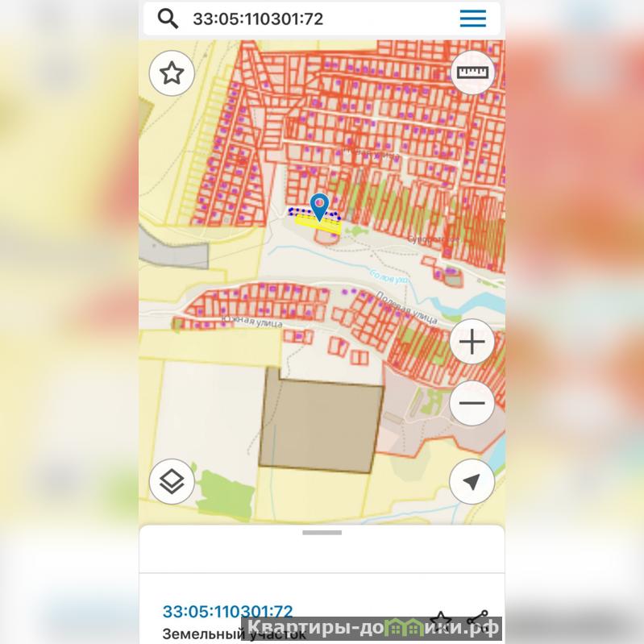This screenshot has height=644, width=644.
Task: Select the yellow highlighted land parcel
Action: [318, 225]
